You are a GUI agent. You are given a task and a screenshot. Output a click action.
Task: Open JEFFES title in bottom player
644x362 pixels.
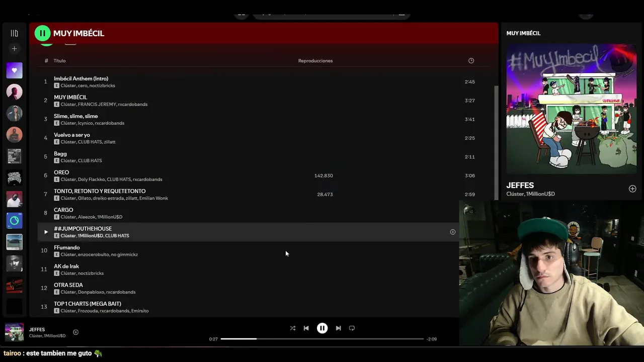37,329
